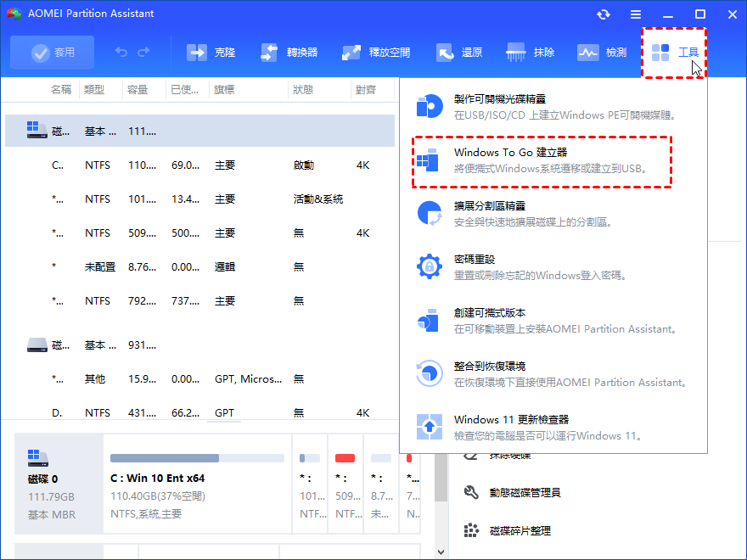Click the bootable media disc icon

point(430,106)
